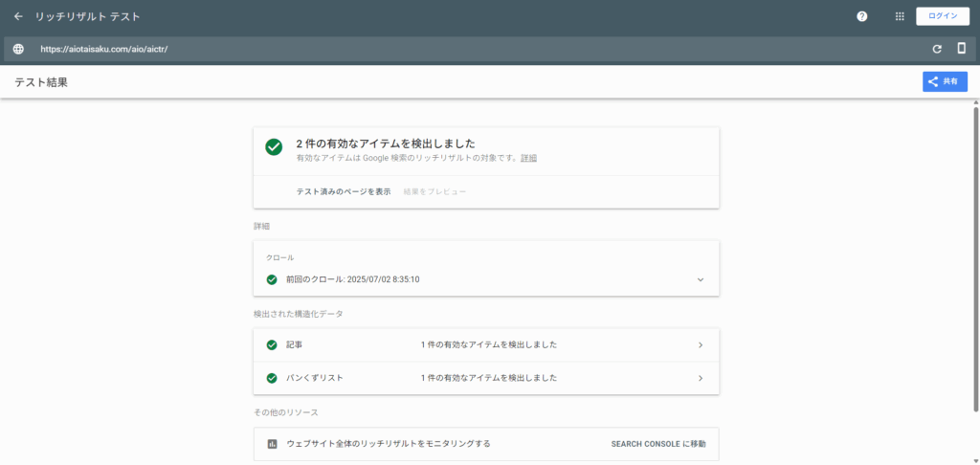Click the green check beside 2 件の有効なアイテム
Viewport: 980px width, 465px height.
coord(274,147)
